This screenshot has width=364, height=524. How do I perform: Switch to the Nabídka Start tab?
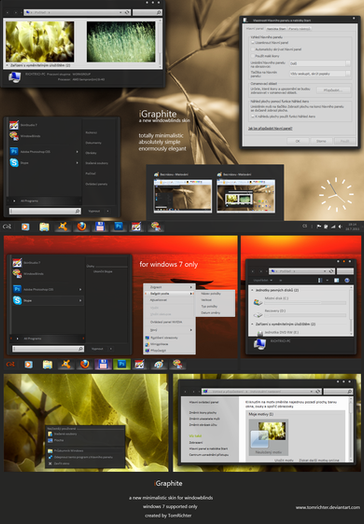(276, 29)
